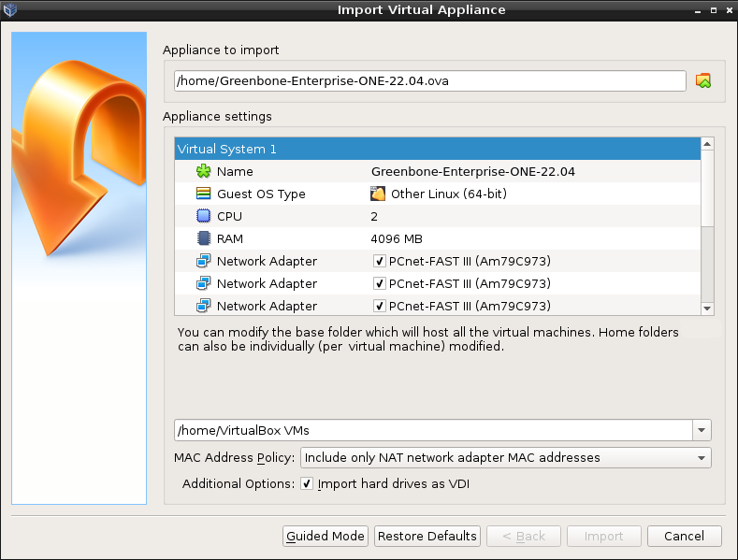Click the CPU chip icon
The width and height of the screenshot is (738, 560).
click(x=203, y=217)
